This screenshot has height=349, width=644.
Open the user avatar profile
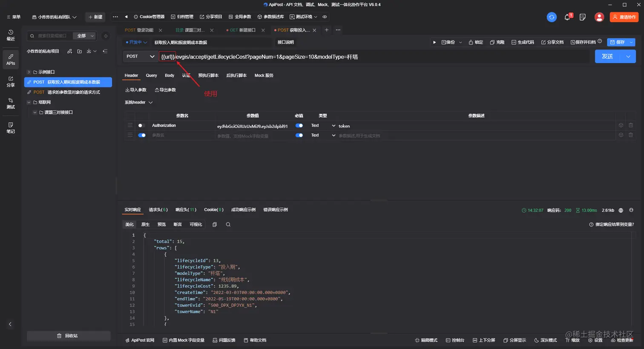tap(599, 17)
